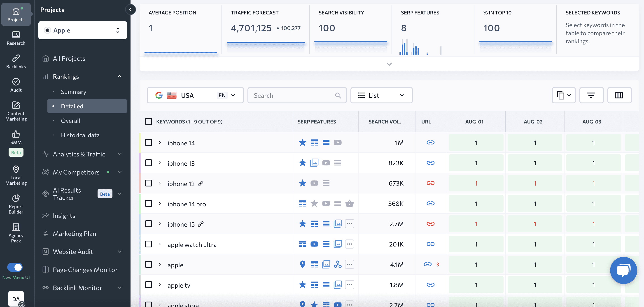
Task: Open the USA EN search engine dropdown
Action: tap(195, 95)
